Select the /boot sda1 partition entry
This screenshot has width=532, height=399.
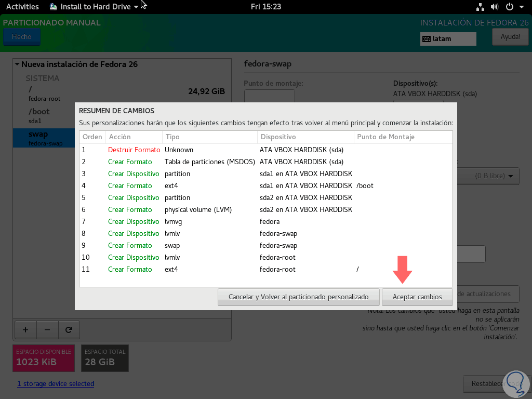44,116
